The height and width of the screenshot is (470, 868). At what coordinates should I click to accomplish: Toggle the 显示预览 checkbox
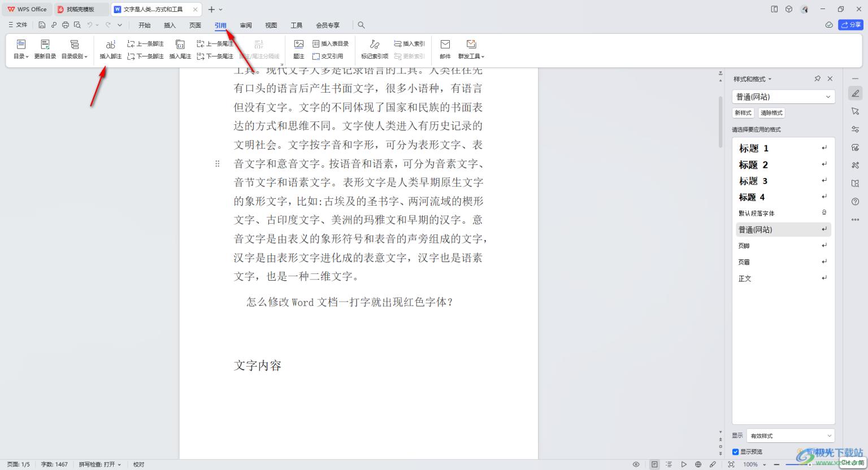(735, 452)
